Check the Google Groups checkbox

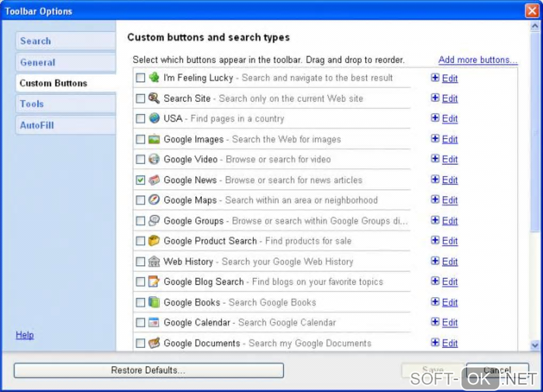coord(140,221)
